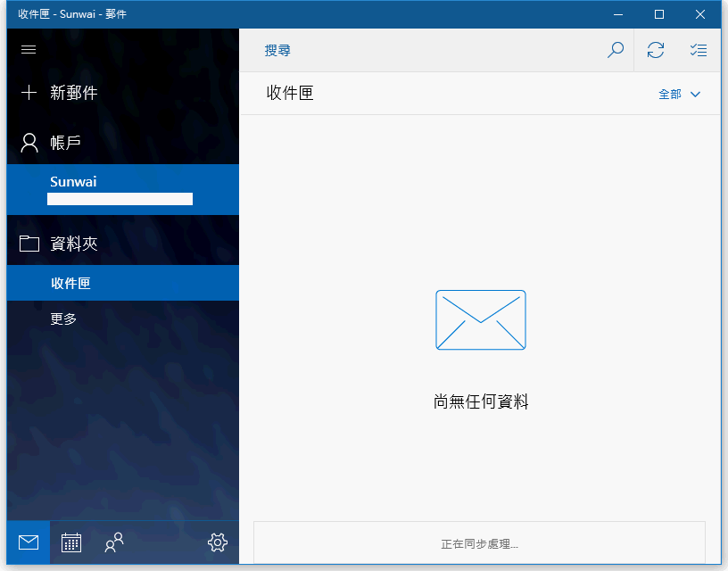Switch to Mail using the envelope icon
This screenshot has height=571, width=728.
(x=29, y=542)
